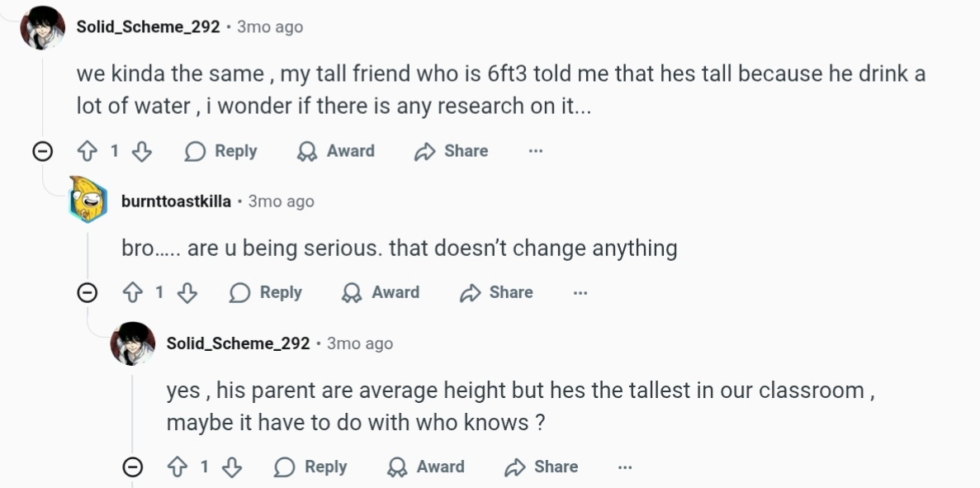
Task: Open more options on the top comment
Action: coord(536,151)
